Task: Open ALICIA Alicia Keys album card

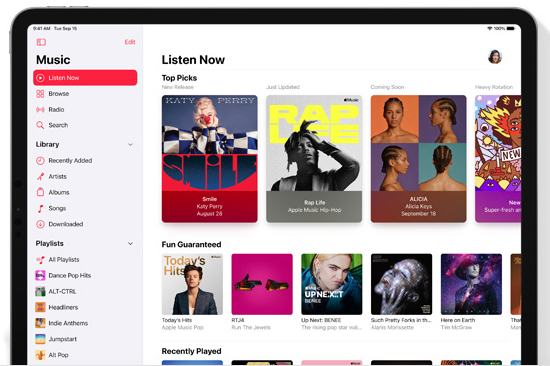Action: 418,159
